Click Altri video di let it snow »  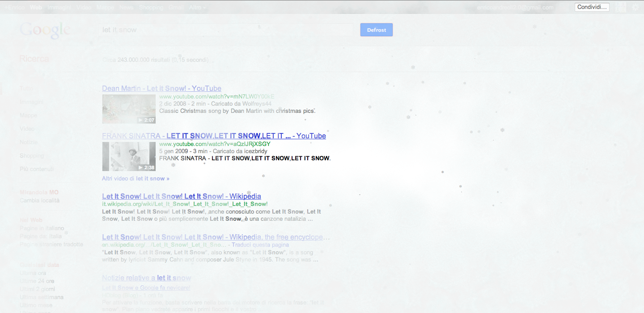136,179
